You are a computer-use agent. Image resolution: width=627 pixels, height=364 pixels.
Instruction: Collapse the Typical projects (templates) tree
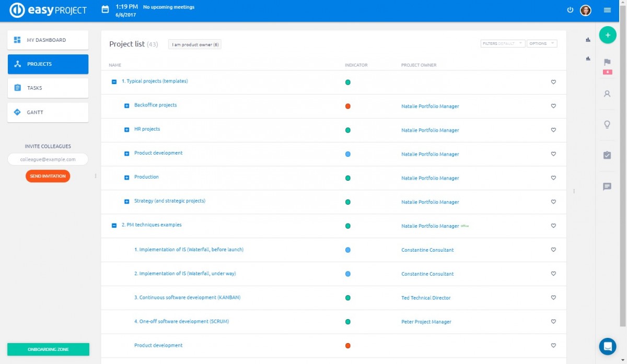(114, 81)
